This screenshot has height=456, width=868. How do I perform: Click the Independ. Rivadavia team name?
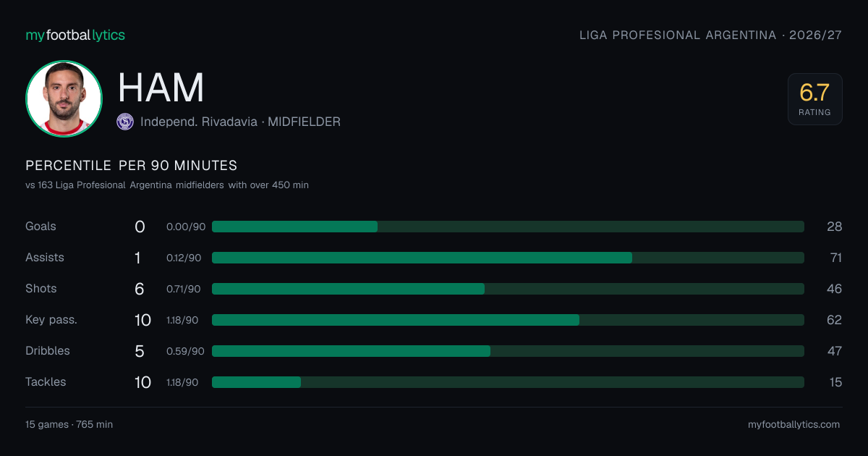click(x=199, y=122)
